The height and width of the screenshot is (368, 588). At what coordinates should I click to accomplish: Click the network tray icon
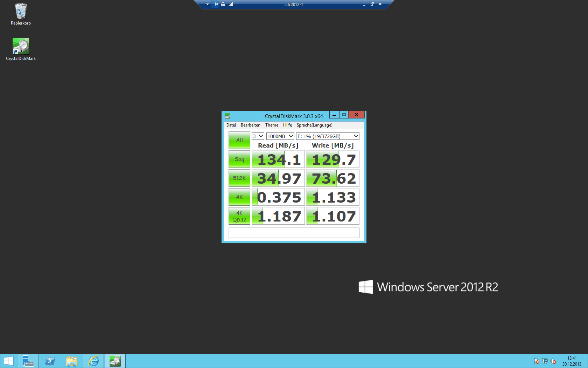click(x=545, y=361)
